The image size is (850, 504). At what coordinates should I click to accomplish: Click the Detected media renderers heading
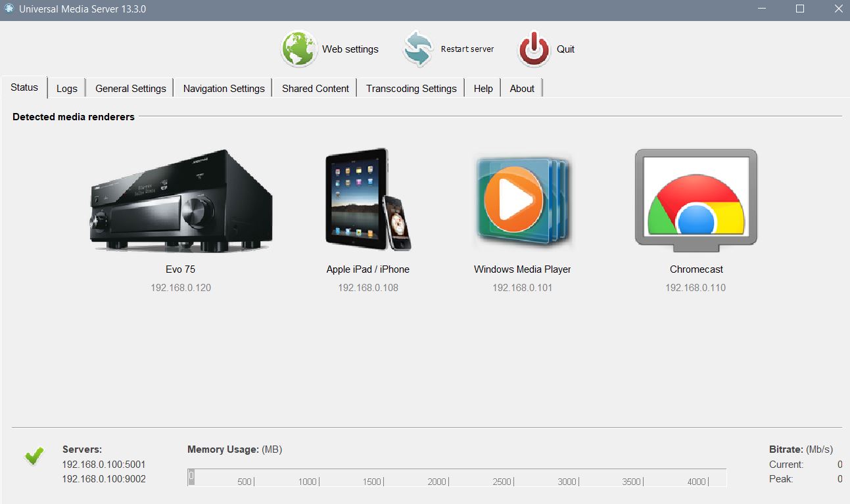74,117
